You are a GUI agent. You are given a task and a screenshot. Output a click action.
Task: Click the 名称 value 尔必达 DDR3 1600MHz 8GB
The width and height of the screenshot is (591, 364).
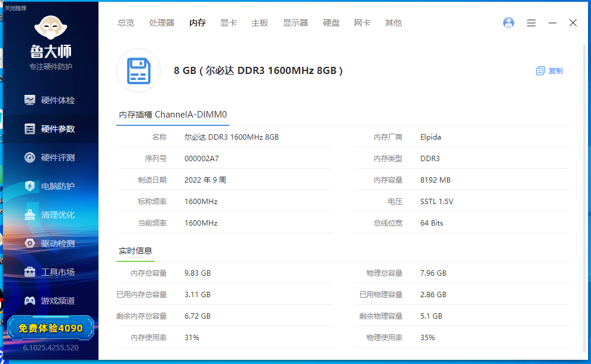(x=232, y=137)
